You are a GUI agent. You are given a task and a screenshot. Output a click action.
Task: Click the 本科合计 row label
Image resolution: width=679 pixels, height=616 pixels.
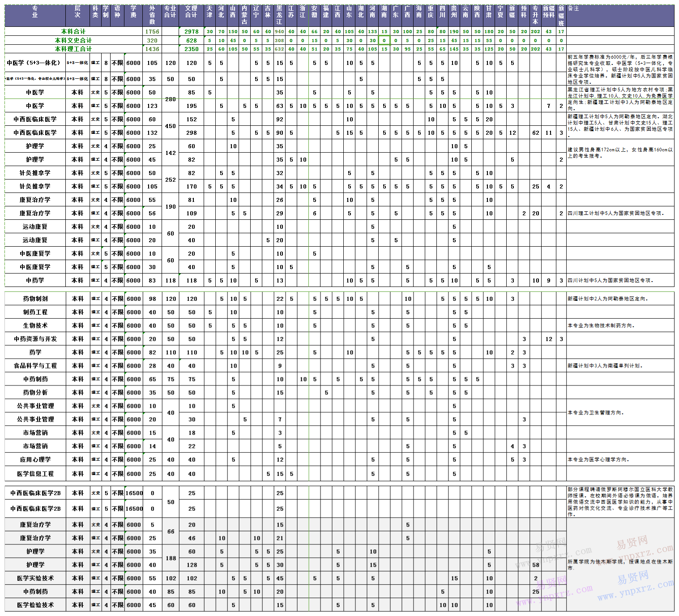tap(73, 31)
